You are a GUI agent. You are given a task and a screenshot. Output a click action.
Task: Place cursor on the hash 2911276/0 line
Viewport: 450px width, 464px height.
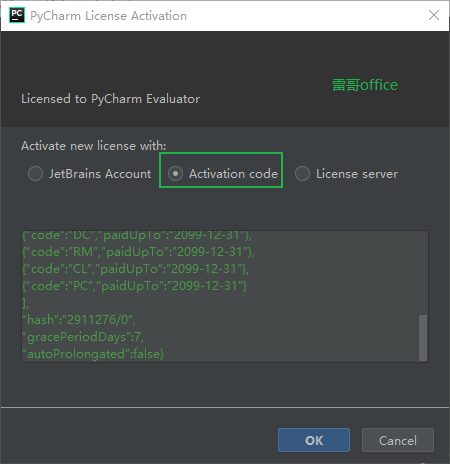79,320
